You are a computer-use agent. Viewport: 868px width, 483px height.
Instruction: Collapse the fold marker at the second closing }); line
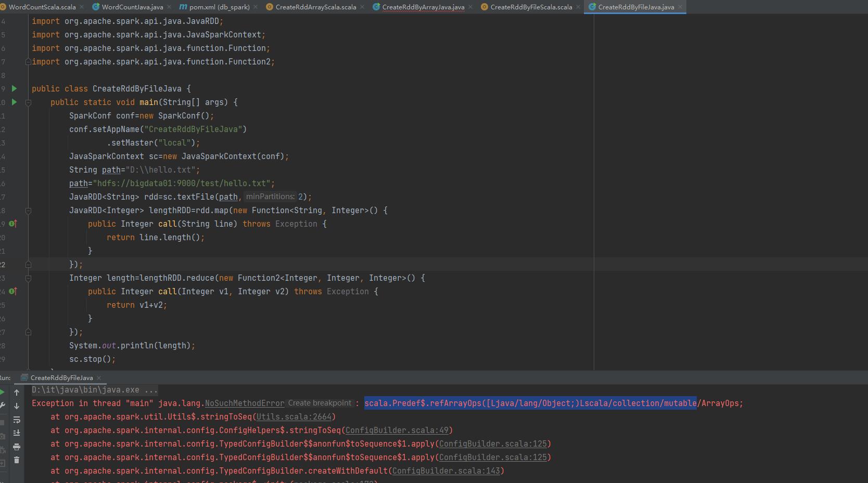pyautogui.click(x=28, y=332)
